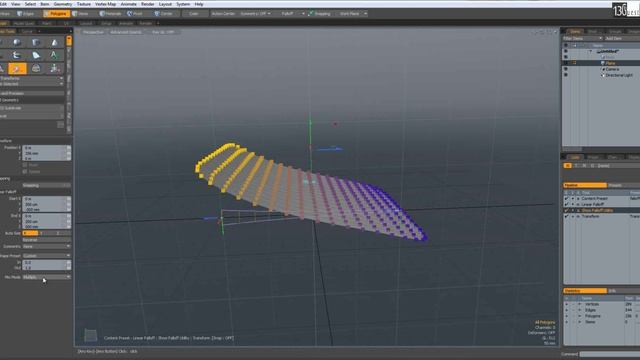Click the Reverse button in falloff settings
This screenshot has height=360, width=640.
47,240
